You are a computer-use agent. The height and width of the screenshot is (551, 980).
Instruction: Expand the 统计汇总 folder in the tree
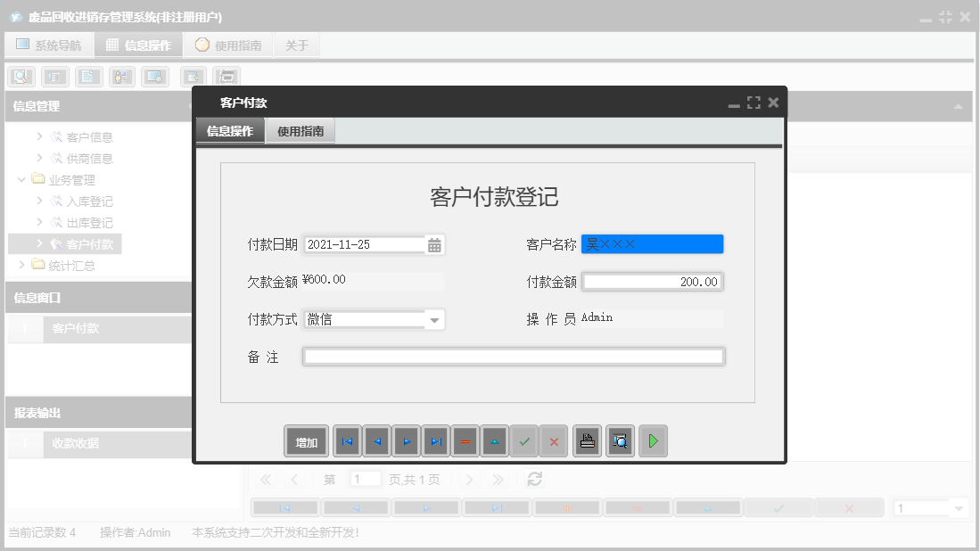(x=21, y=265)
